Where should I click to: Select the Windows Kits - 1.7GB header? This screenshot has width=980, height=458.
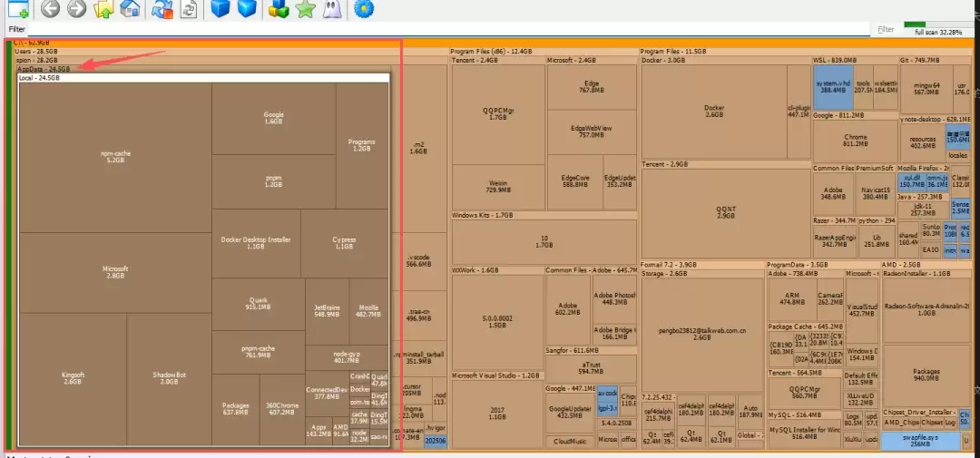544,215
